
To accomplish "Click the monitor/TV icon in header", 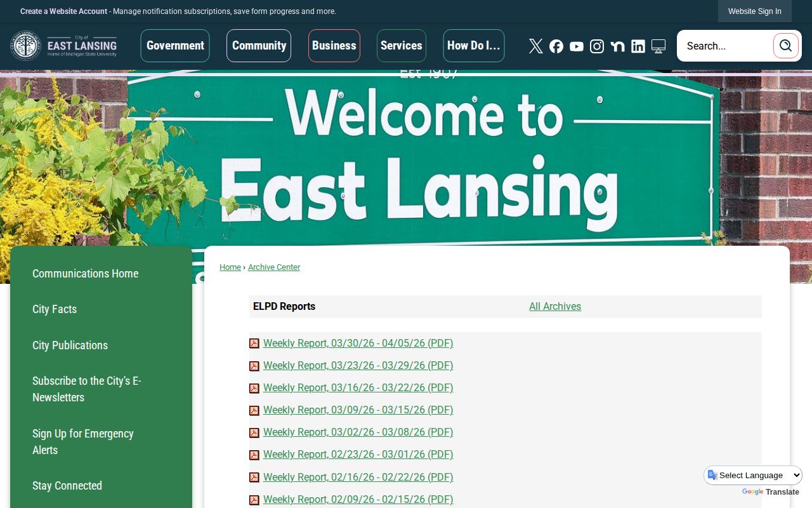I will point(658,46).
